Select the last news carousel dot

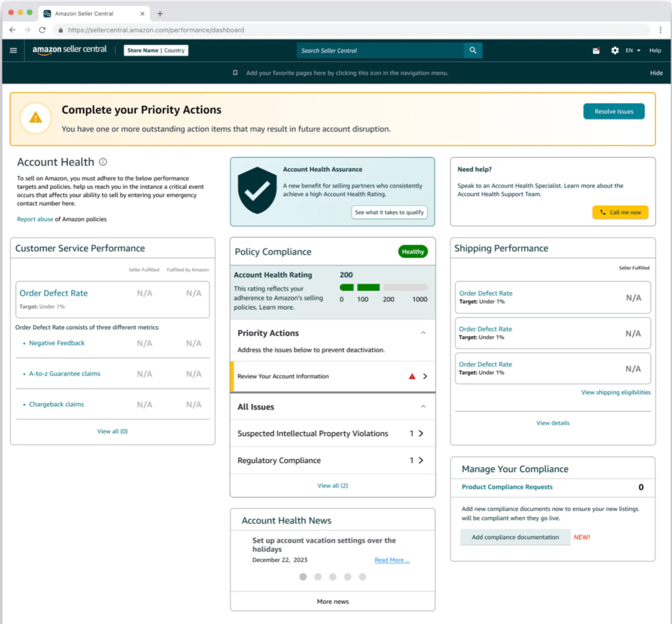click(362, 577)
